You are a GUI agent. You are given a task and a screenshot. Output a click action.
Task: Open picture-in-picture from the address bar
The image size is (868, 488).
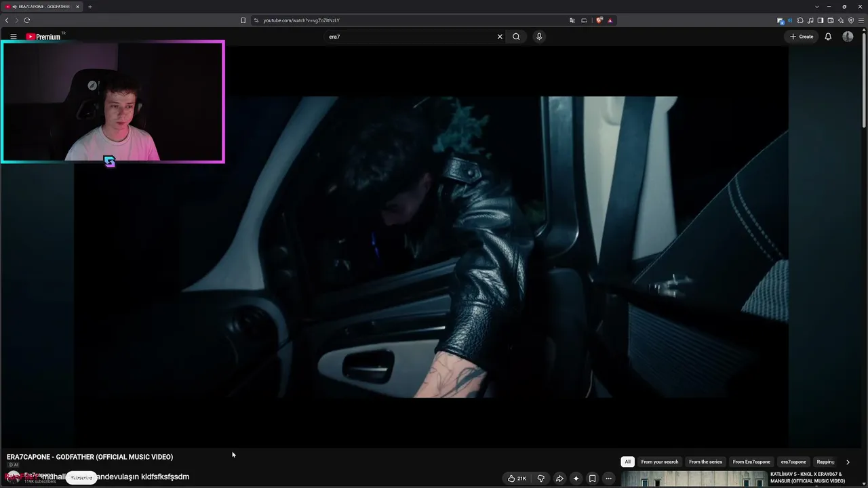[x=584, y=20]
